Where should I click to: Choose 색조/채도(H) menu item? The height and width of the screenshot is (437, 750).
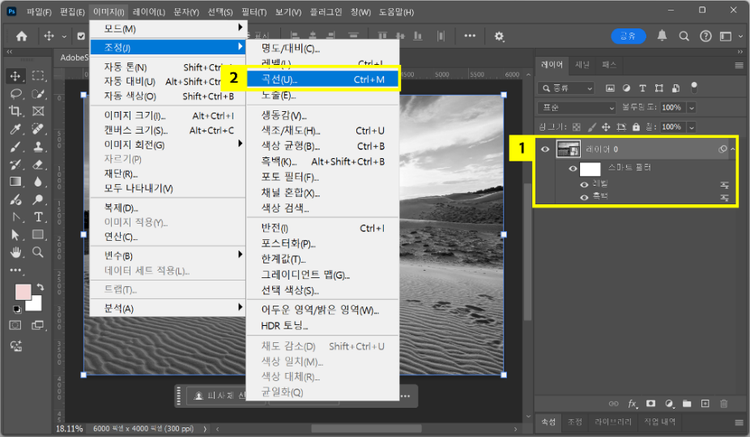coord(322,131)
